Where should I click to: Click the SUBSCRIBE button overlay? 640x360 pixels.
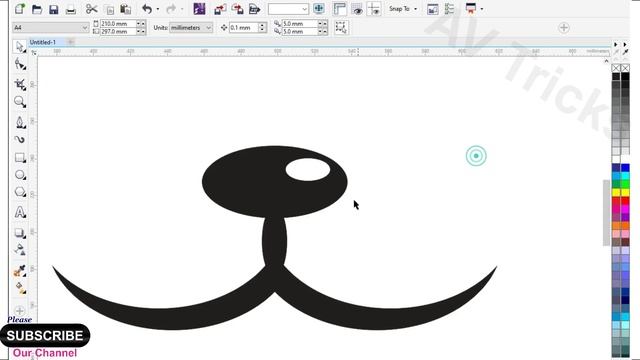coord(45,336)
